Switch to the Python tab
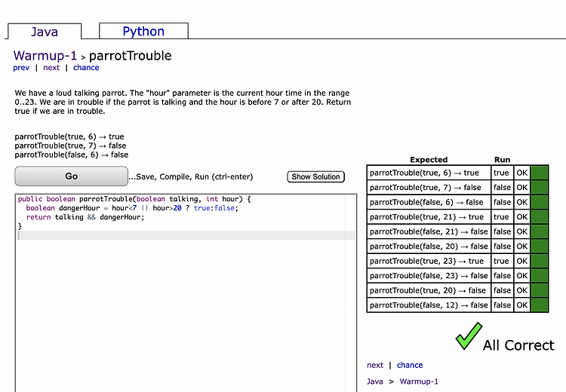 click(x=143, y=31)
